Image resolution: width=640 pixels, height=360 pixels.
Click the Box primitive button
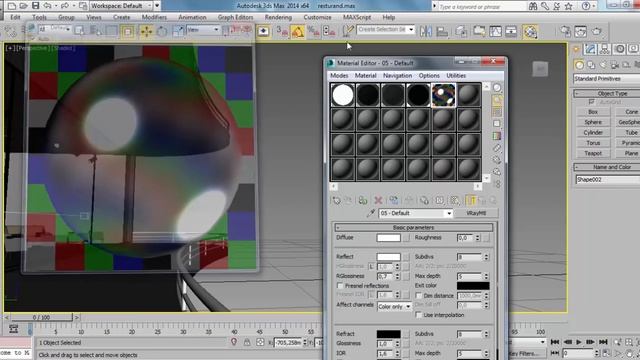coord(593,112)
